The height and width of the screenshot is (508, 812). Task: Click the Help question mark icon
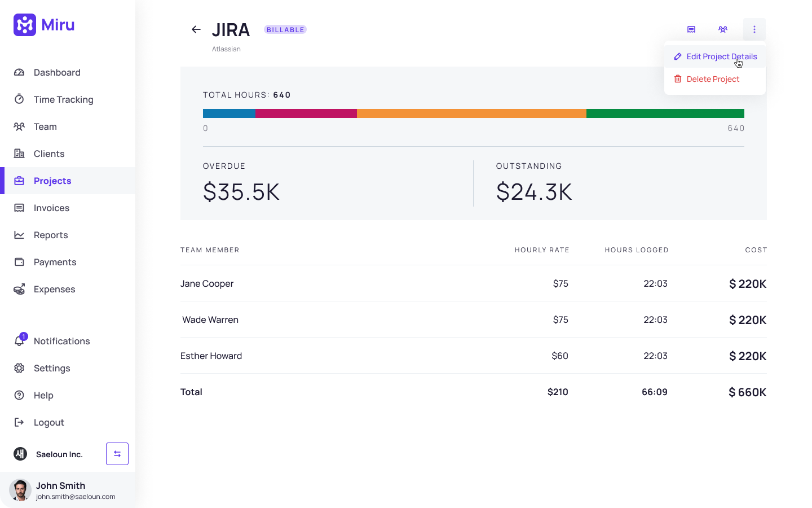(19, 395)
